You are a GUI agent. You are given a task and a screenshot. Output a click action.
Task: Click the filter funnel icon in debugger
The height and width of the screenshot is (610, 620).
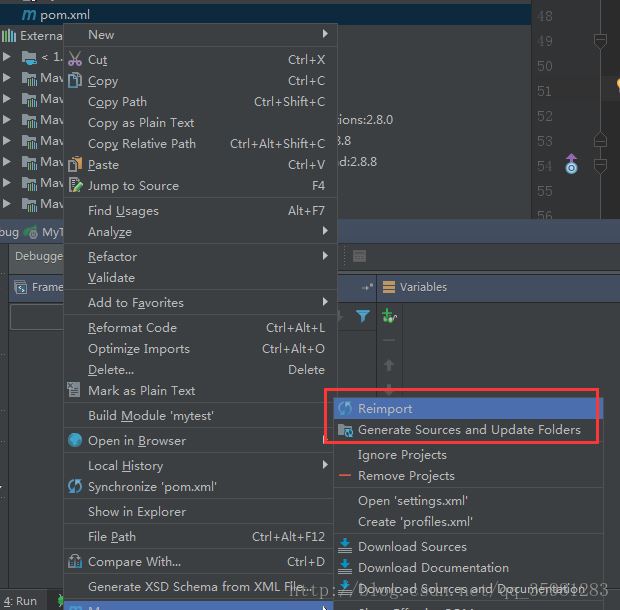point(363,317)
